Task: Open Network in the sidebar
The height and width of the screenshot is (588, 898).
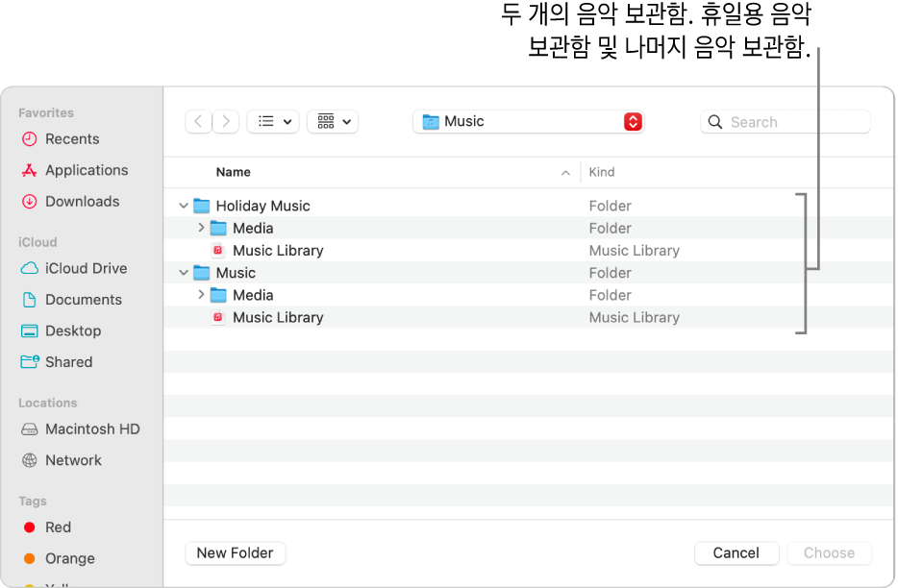Action: pyautogui.click(x=73, y=460)
